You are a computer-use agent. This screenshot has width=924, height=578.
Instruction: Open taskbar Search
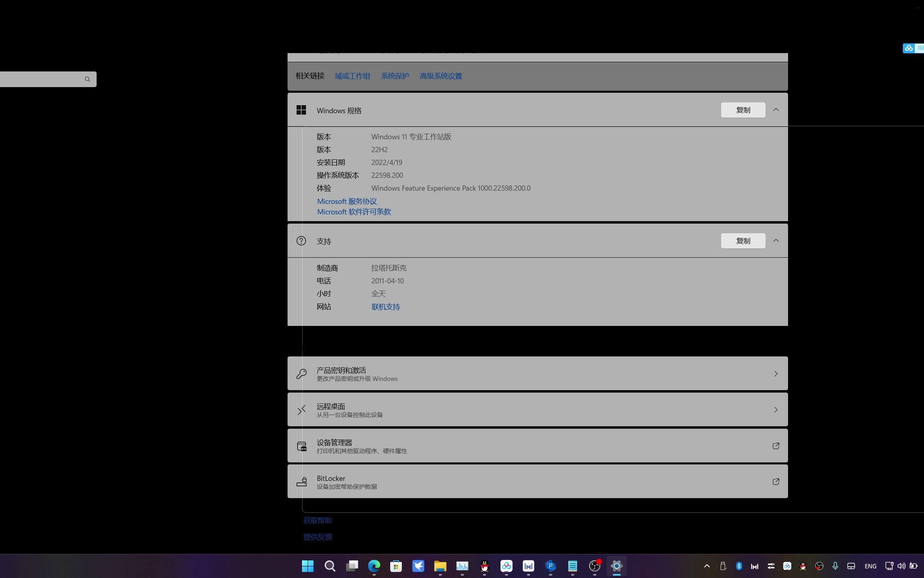tap(330, 566)
